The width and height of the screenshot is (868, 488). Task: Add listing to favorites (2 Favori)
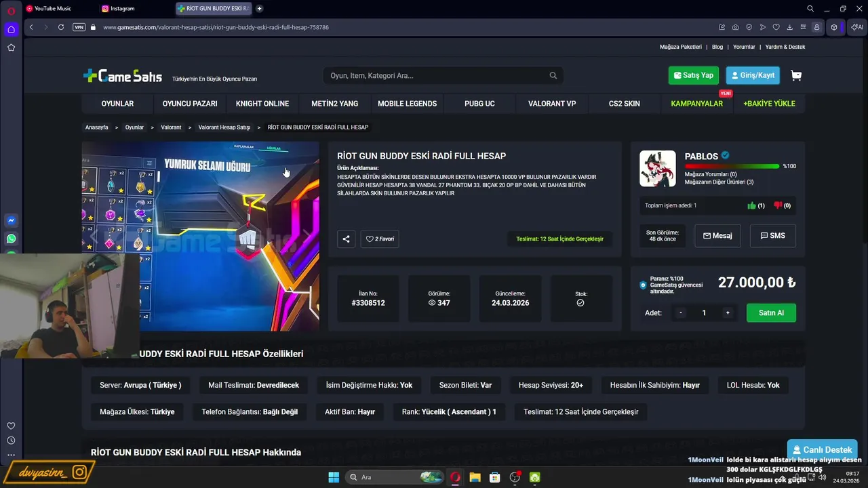(380, 239)
